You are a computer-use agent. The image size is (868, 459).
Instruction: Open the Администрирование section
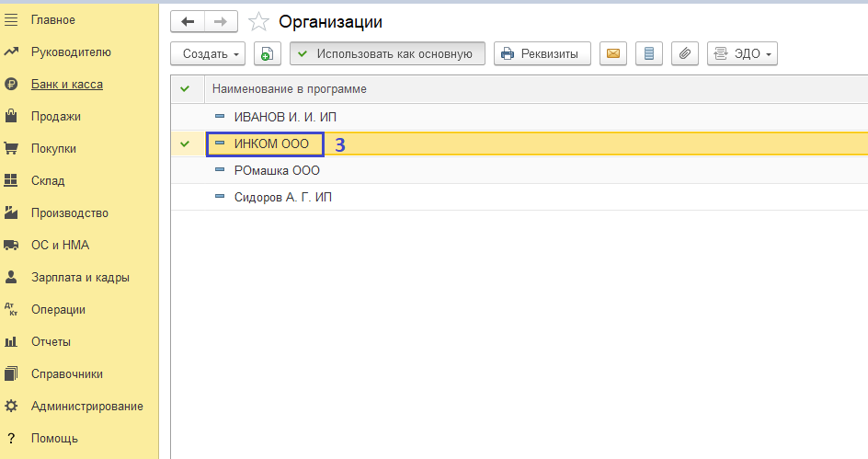pyautogui.click(x=86, y=406)
